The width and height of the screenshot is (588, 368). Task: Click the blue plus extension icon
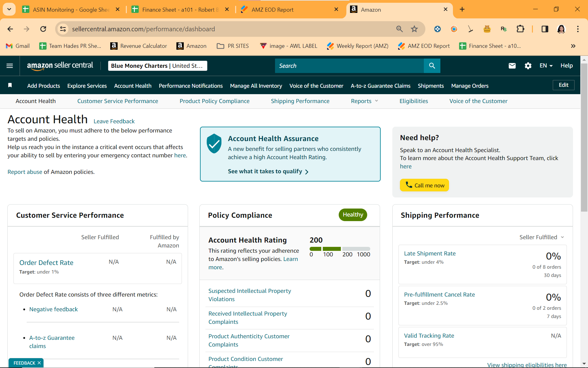click(437, 29)
